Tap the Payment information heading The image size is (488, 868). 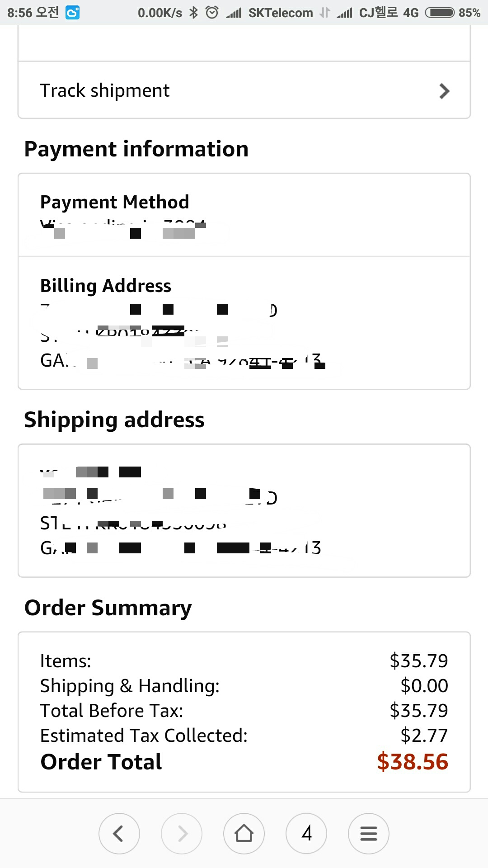click(x=136, y=149)
